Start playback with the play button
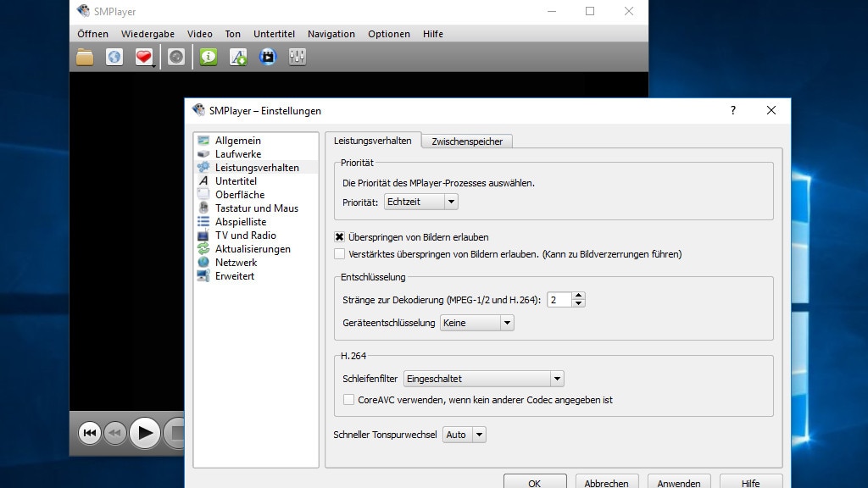This screenshot has height=488, width=868. [145, 433]
